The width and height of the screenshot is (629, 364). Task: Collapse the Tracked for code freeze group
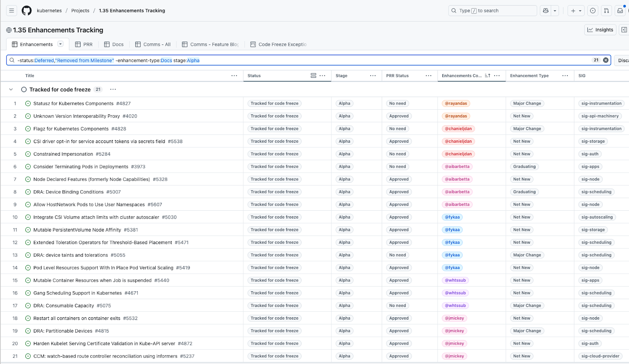11,90
